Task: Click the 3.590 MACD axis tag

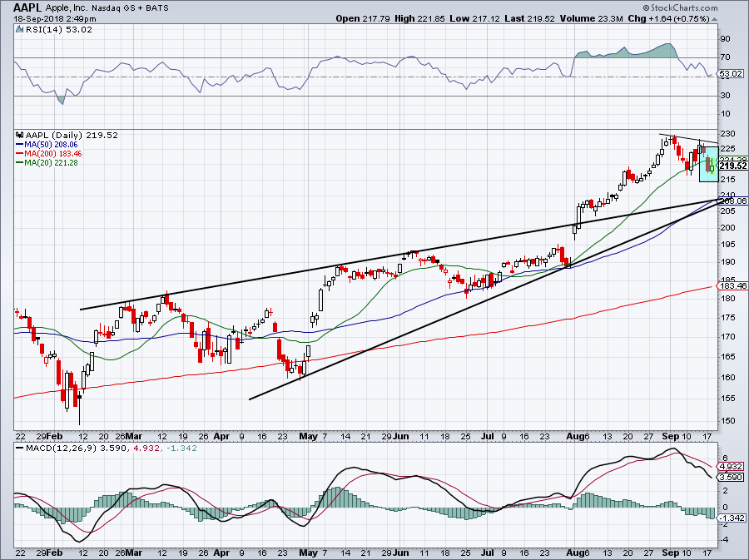Action: pos(732,477)
